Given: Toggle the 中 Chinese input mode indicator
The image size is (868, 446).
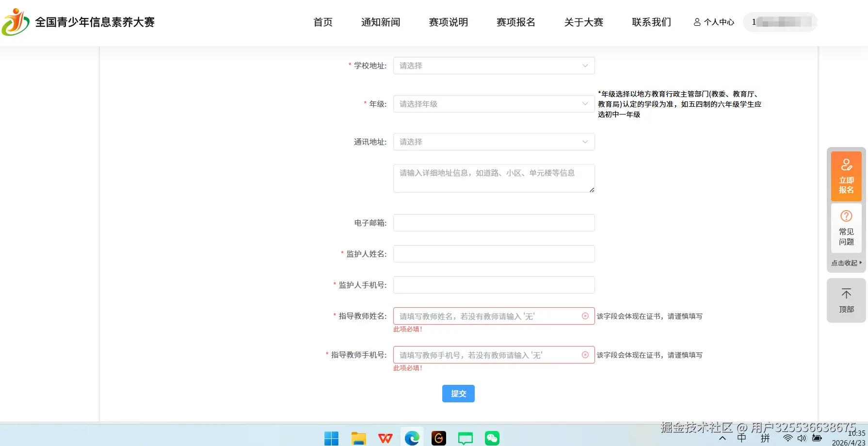Looking at the screenshot, I should 742,438.
